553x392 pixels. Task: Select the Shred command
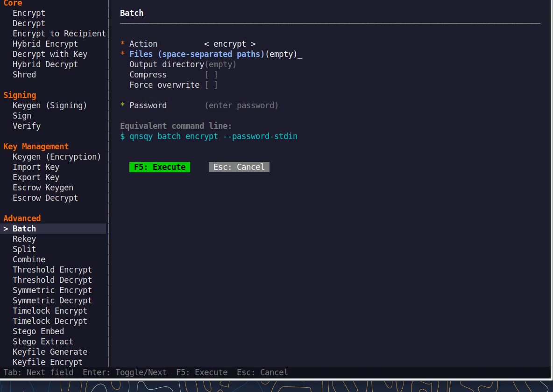point(24,74)
